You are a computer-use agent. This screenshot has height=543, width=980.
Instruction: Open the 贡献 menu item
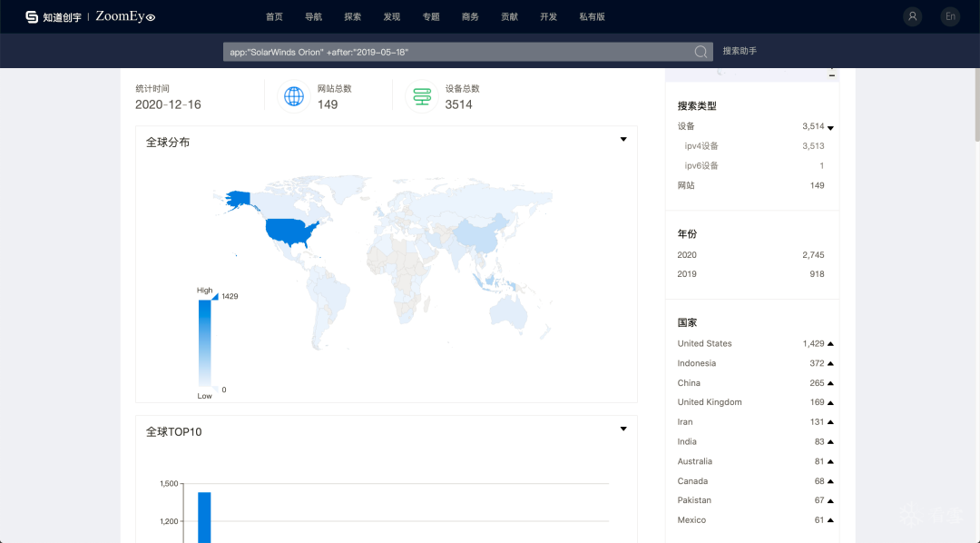(x=509, y=17)
